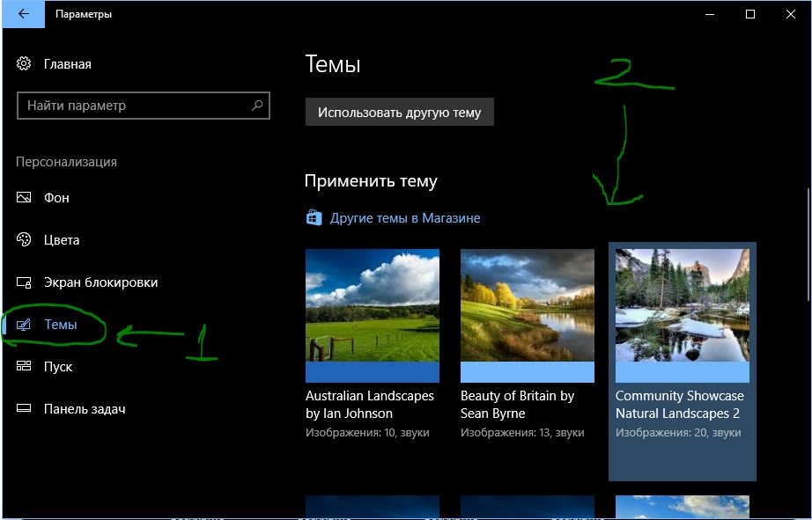Click the Цвета palette icon
The width and height of the screenshot is (812, 520).
pyautogui.click(x=24, y=239)
